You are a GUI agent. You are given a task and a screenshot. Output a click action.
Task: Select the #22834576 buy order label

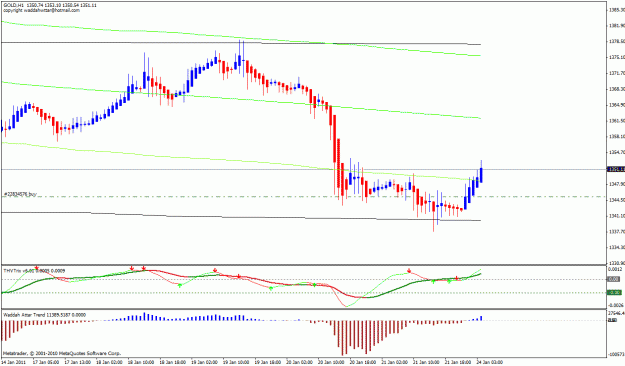pos(20,194)
